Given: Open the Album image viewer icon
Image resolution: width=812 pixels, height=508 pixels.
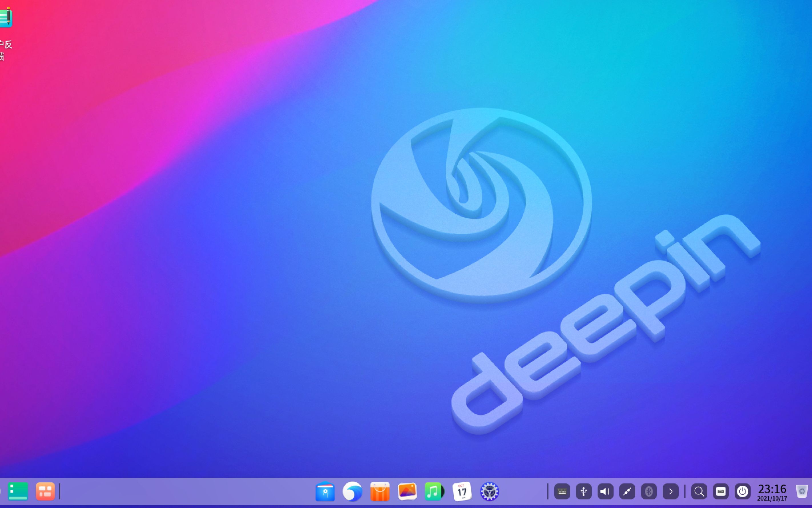Looking at the screenshot, I should (x=407, y=491).
